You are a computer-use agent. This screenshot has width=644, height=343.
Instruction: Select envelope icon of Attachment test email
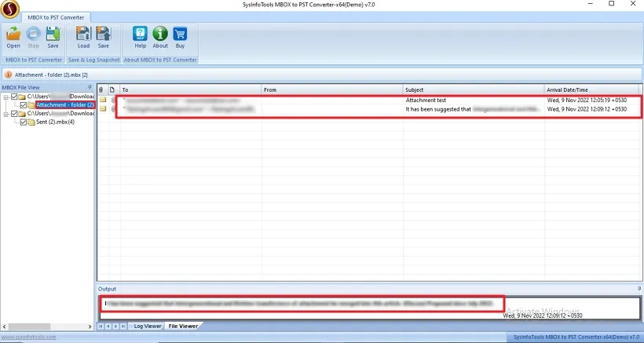pos(103,100)
